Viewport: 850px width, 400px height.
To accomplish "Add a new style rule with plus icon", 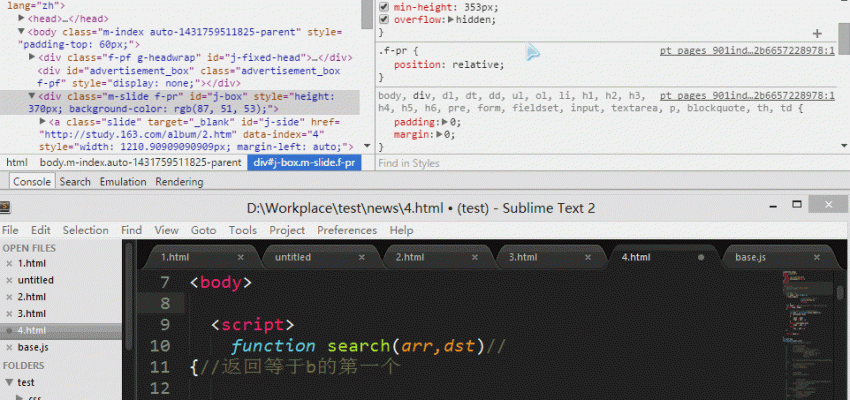I will tap(817, 34).
